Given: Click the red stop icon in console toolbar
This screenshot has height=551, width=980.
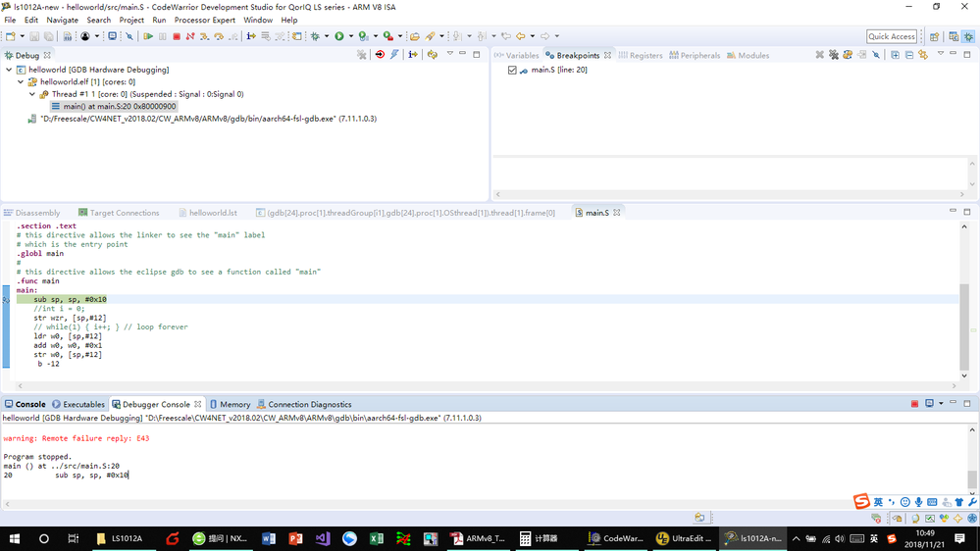Looking at the screenshot, I should (914, 404).
